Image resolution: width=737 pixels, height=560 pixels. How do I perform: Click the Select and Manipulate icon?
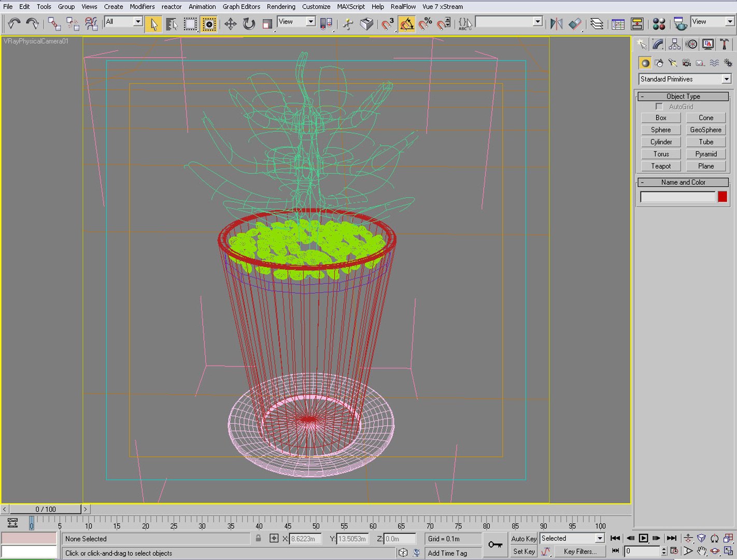[348, 24]
